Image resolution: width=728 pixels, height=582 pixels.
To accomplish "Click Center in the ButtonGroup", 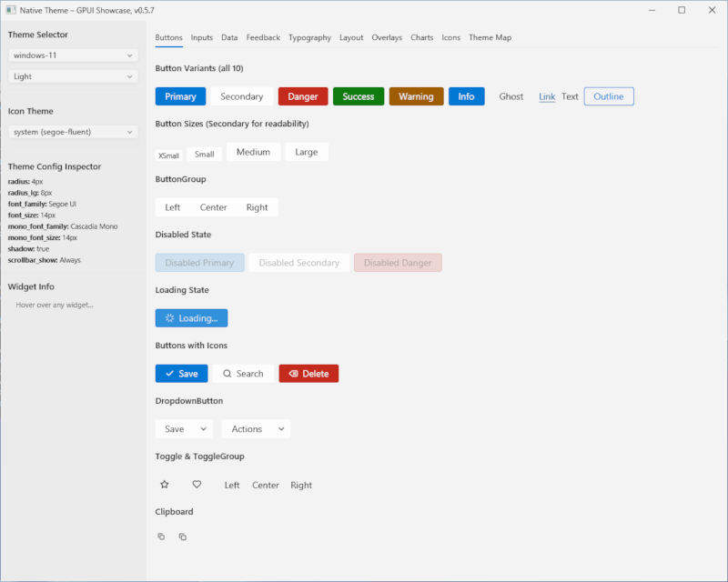I will (213, 207).
